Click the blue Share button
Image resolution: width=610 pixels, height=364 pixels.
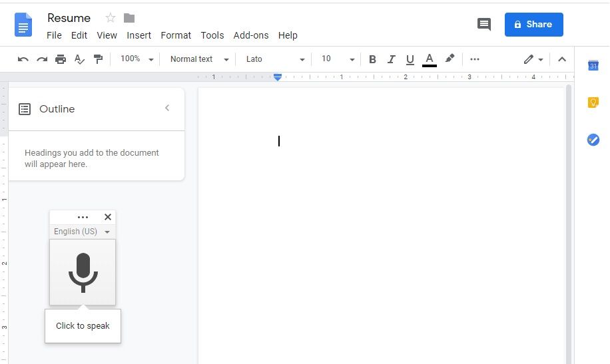533,25
